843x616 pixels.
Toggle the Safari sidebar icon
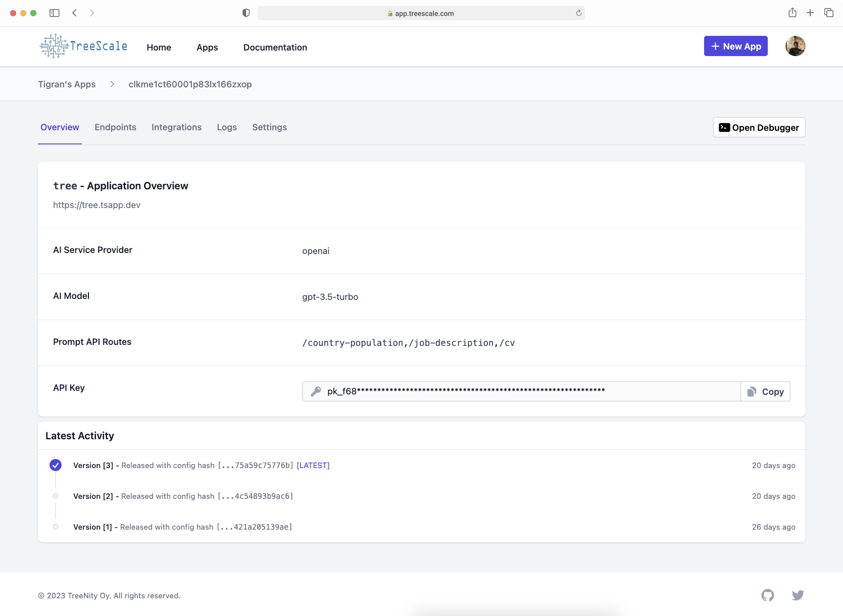tap(55, 13)
